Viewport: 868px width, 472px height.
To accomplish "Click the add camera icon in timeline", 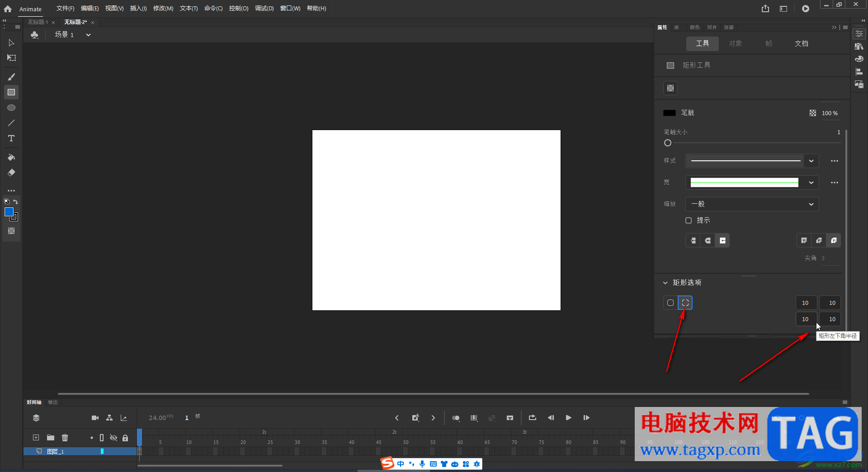I will [95, 418].
